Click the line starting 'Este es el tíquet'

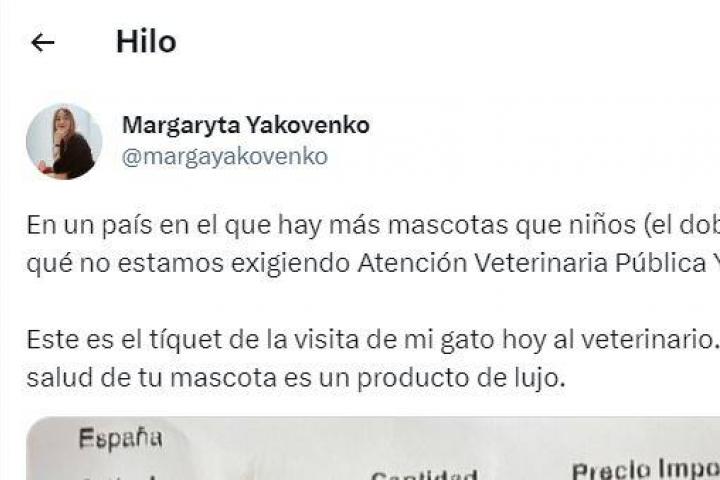pos(373,340)
